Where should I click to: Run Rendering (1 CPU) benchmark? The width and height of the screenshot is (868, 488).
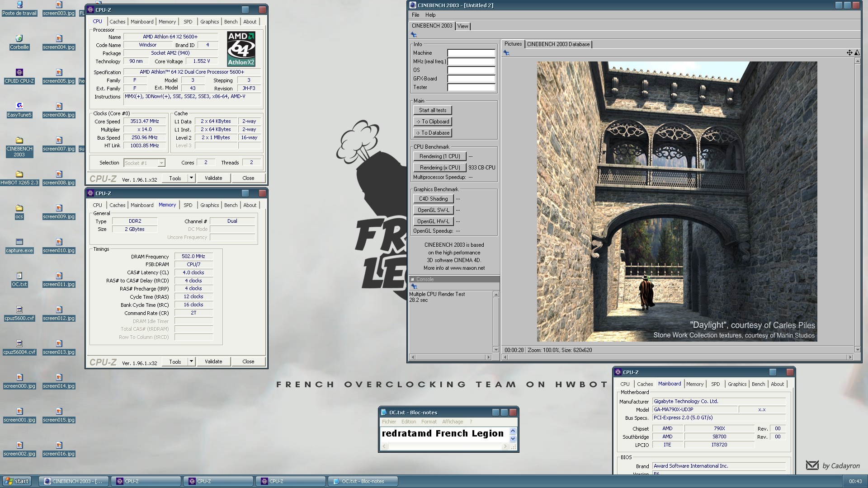(439, 156)
